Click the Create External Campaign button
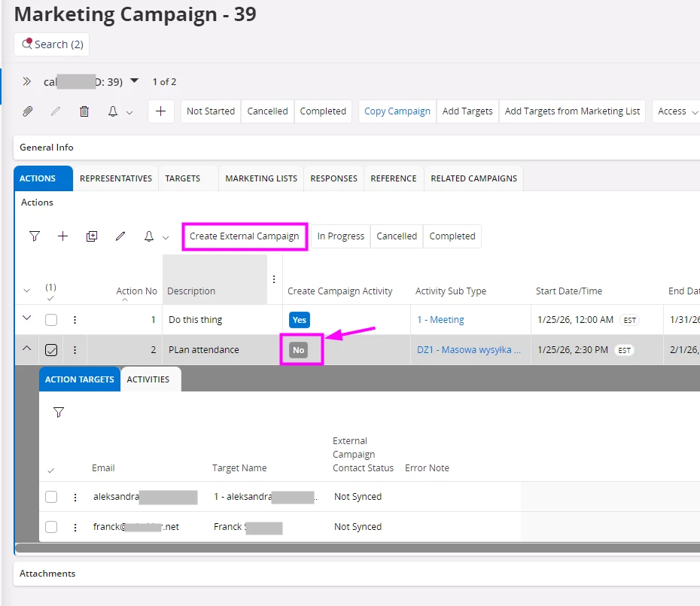Image resolution: width=700 pixels, height=606 pixels. click(x=245, y=236)
